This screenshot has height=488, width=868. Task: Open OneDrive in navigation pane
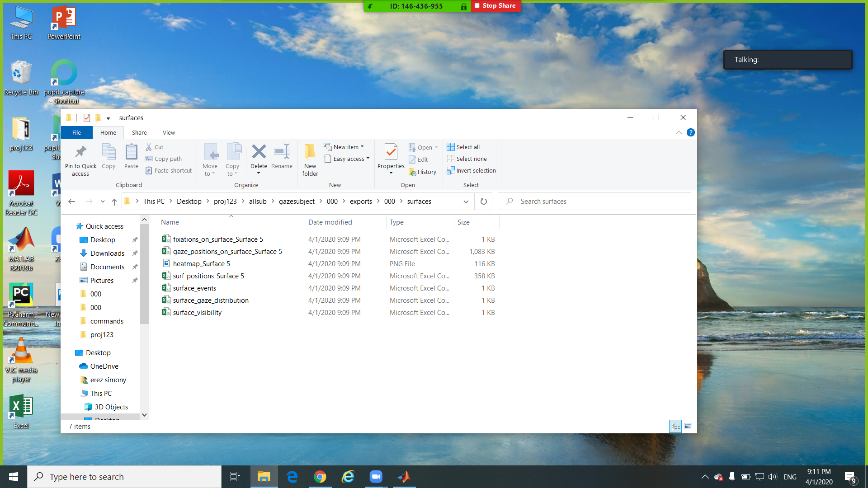point(104,366)
